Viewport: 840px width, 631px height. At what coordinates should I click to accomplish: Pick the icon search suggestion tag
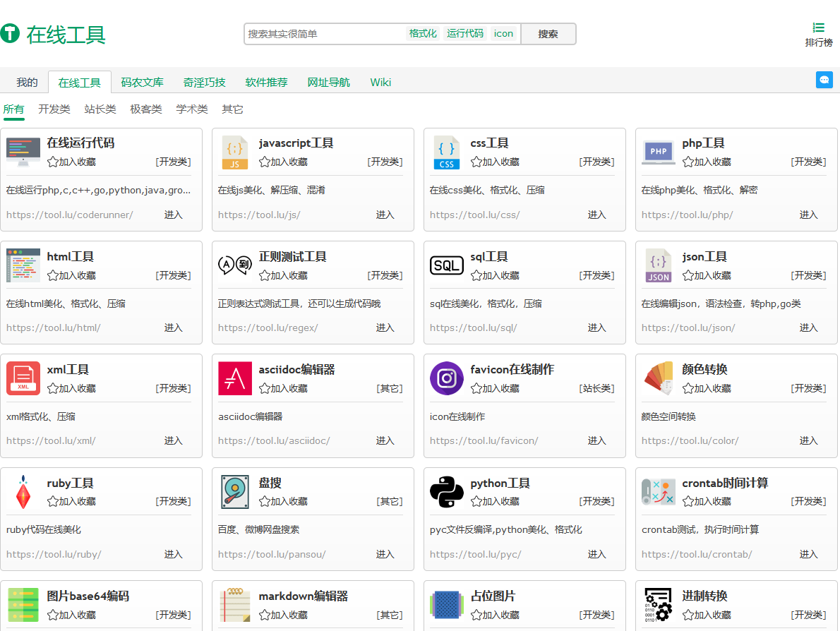pos(503,33)
